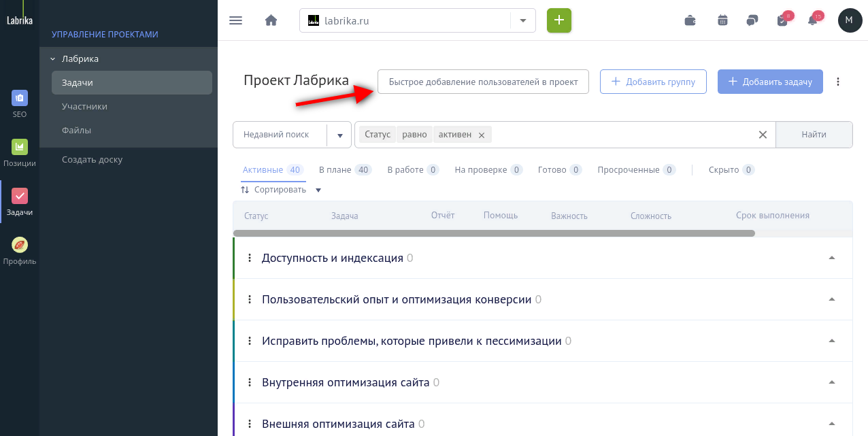The height and width of the screenshot is (436, 868).
Task: Switch to Активные tab
Action: point(272,170)
